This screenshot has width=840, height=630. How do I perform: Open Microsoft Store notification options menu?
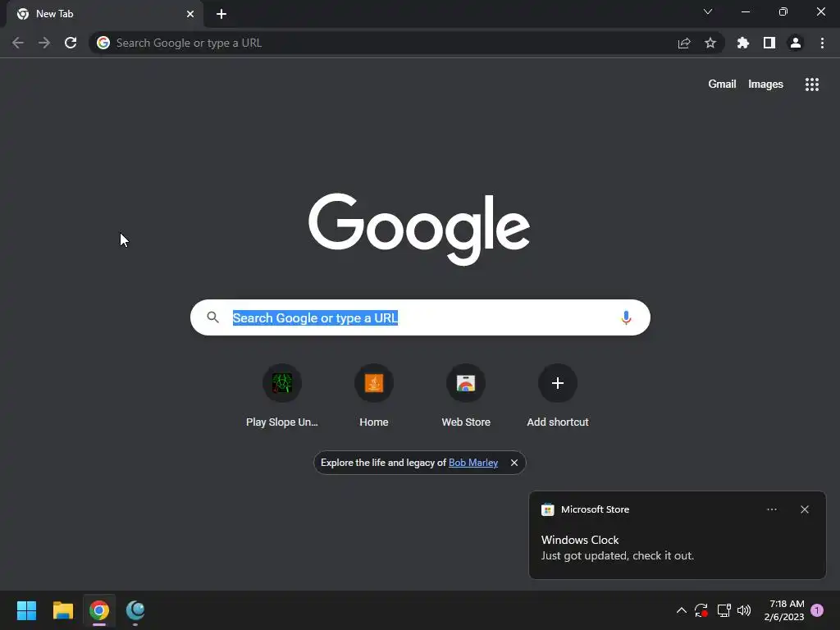(x=771, y=509)
